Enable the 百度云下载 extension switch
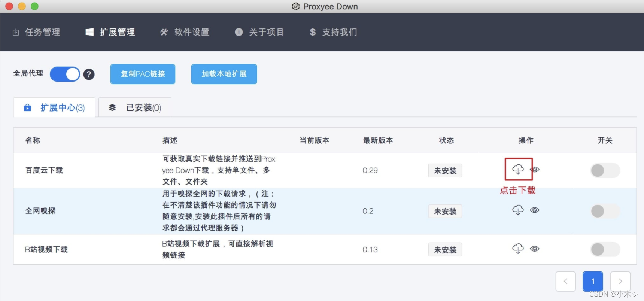The width and height of the screenshot is (644, 301). [605, 170]
